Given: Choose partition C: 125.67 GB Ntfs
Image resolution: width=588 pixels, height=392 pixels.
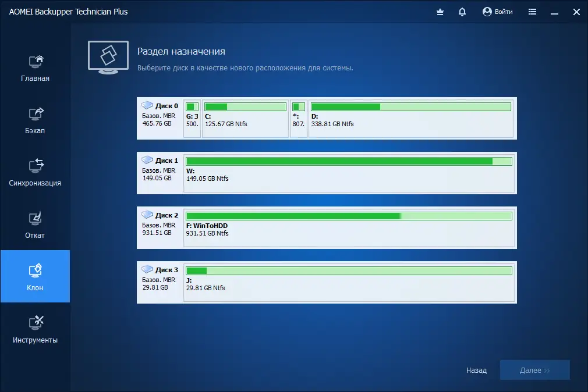Looking at the screenshot, I should (245, 119).
